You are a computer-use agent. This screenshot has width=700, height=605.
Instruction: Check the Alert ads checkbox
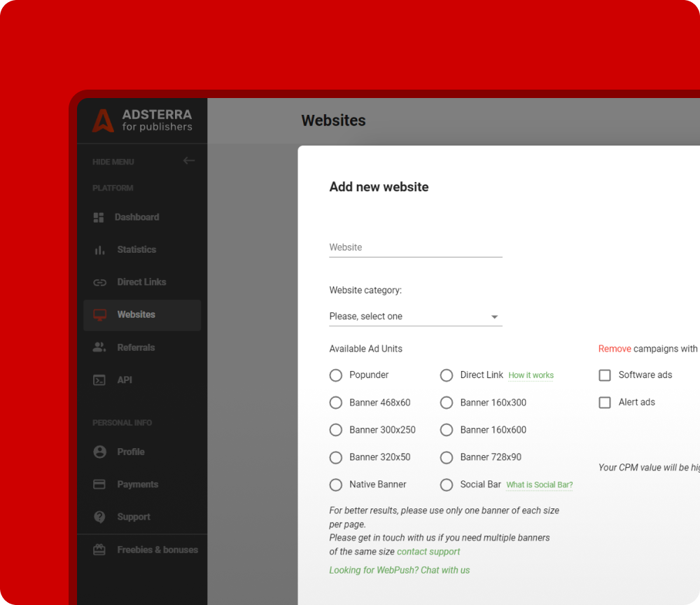(605, 403)
